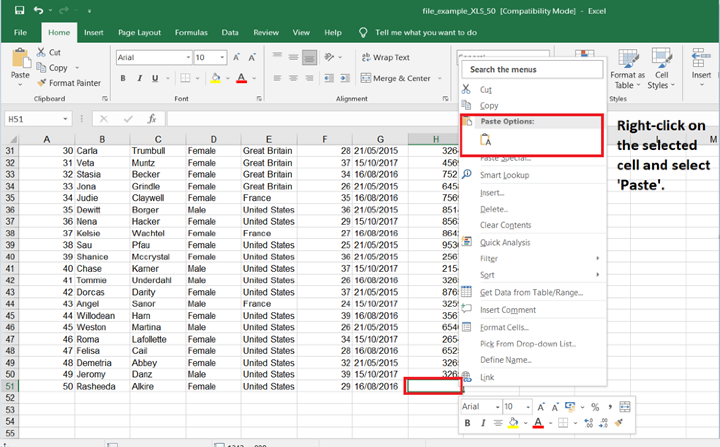Toggle Italic in the ribbon Font group

tap(140, 78)
